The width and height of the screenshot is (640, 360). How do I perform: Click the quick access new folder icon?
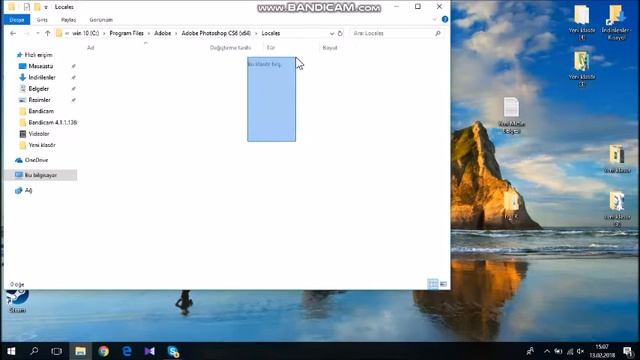(37, 7)
